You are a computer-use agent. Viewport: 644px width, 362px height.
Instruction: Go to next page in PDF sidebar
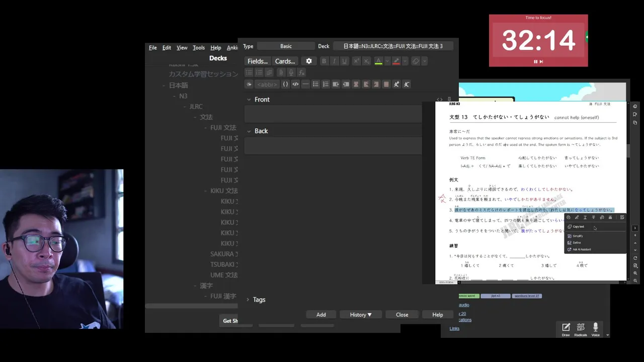635,250
